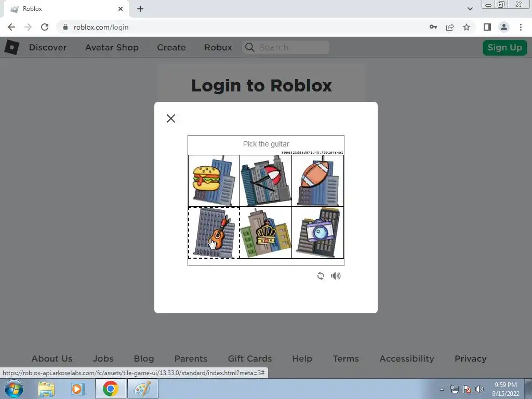Select the crown image tile

click(265, 232)
